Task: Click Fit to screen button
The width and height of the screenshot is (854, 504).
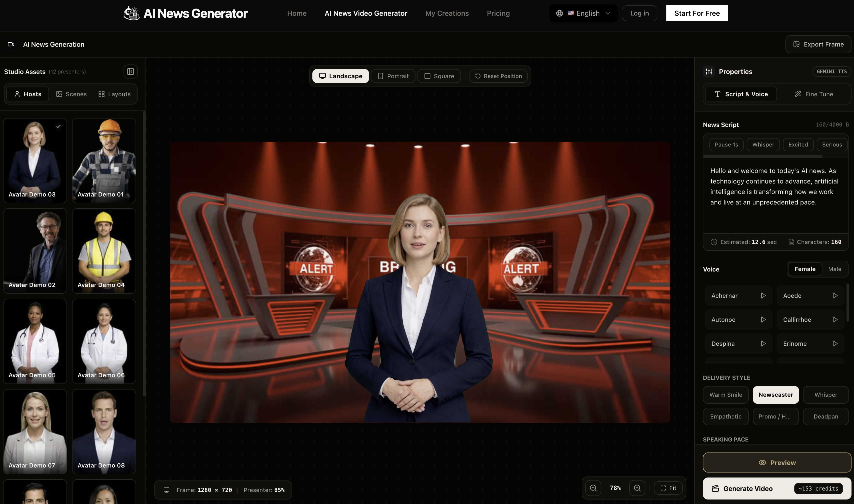Action: (x=668, y=488)
